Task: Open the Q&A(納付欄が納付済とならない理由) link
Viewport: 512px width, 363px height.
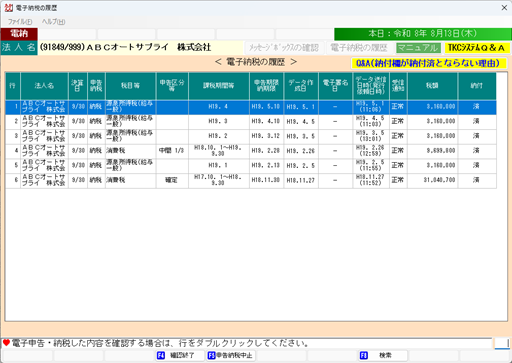Action: coord(429,63)
